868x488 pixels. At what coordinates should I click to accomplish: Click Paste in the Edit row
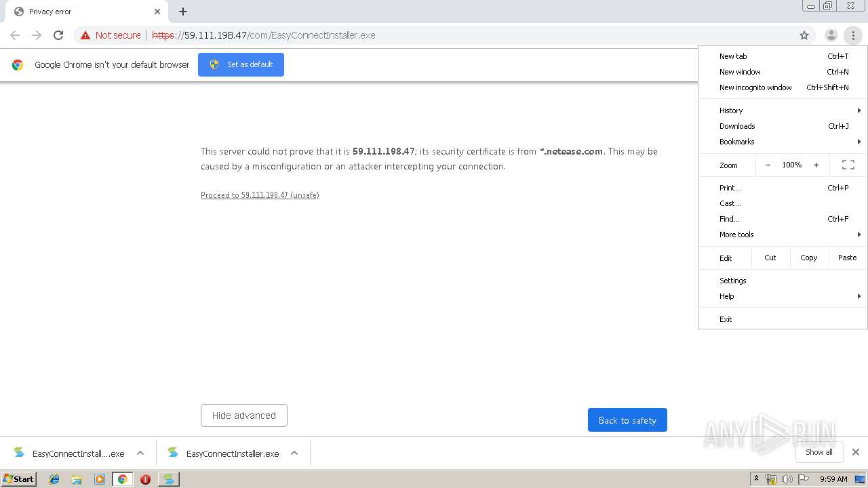coord(847,258)
